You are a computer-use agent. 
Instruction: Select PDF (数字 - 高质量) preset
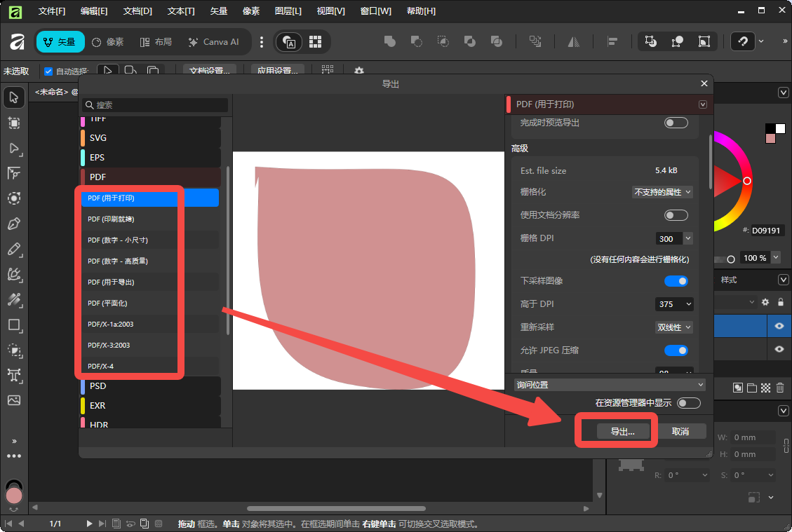pos(150,261)
